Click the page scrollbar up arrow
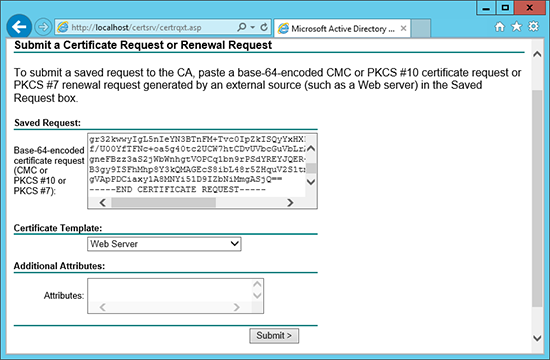The height and width of the screenshot is (360, 550). point(537,54)
